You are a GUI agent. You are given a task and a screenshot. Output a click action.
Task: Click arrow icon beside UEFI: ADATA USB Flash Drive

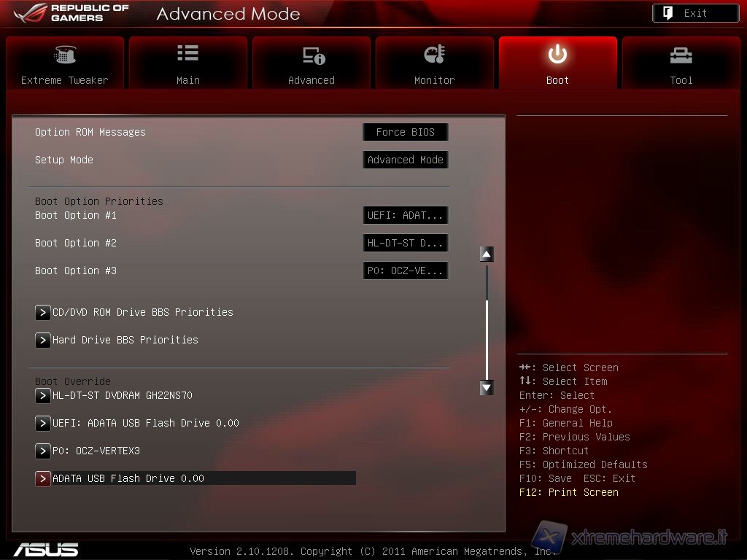[x=43, y=423]
